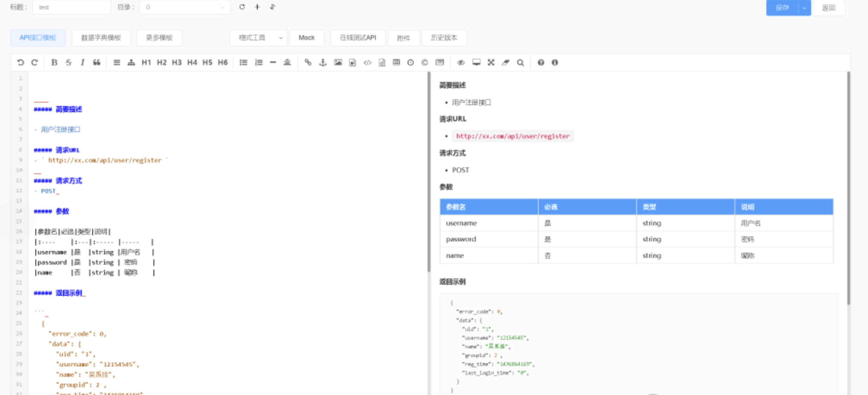This screenshot has height=395, width=868.
Task: Add a new catalog with the plus icon
Action: [257, 7]
